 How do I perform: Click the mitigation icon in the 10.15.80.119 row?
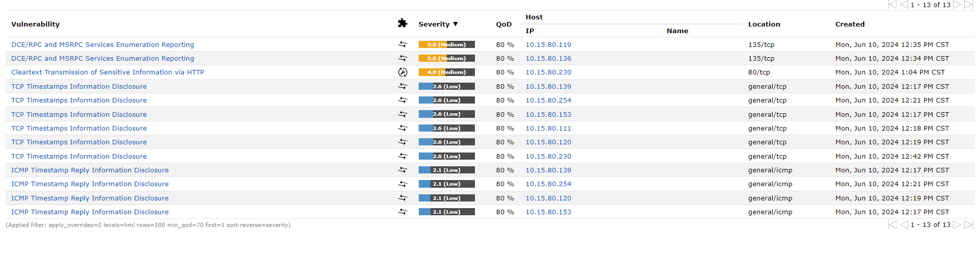click(402, 44)
